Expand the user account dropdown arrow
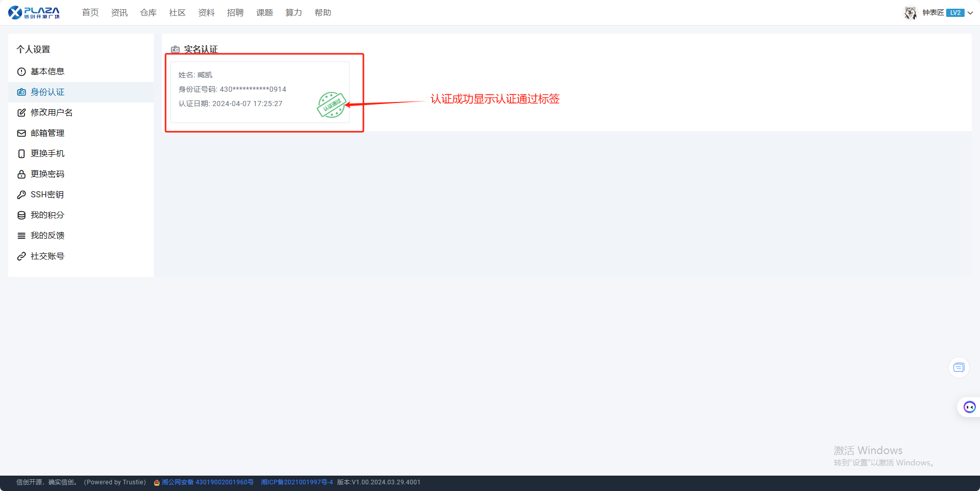 point(970,13)
